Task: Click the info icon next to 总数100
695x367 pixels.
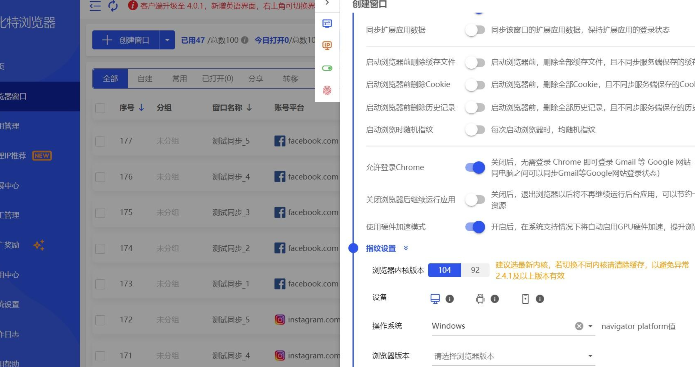Action: [x=245, y=40]
